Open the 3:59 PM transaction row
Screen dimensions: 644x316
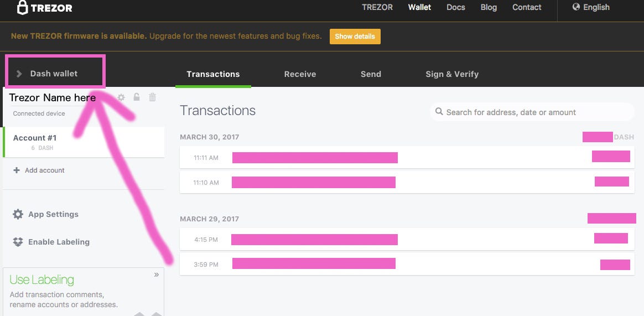[406, 264]
